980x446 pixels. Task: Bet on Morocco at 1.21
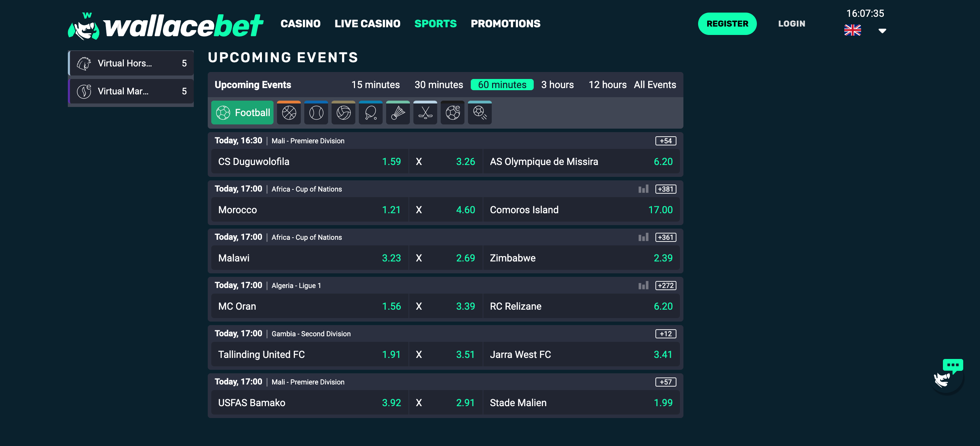point(310,210)
